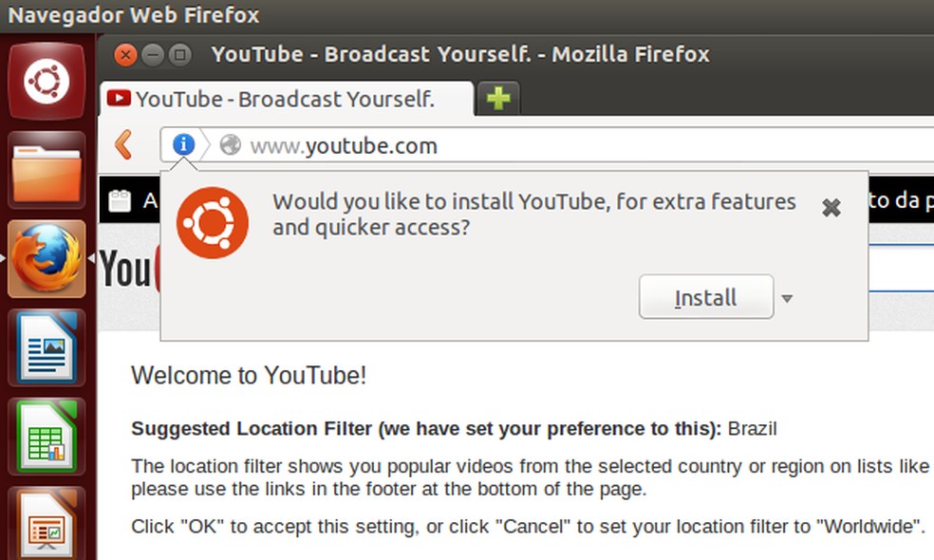Click the Firefox icon in the launcher
The width and height of the screenshot is (934, 560).
(47, 258)
